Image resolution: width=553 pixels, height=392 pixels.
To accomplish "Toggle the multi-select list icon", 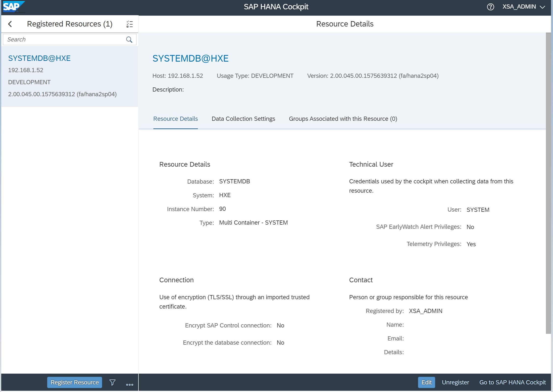I will click(x=130, y=24).
